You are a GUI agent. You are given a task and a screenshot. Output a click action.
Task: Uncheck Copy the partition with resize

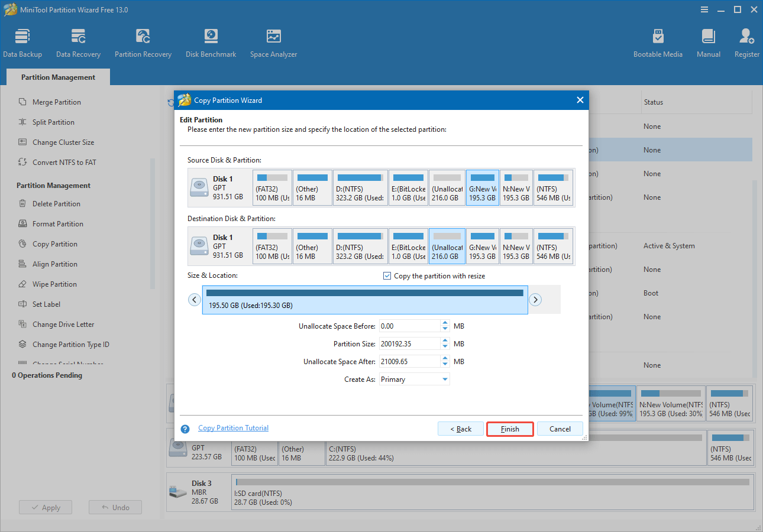[x=387, y=276]
